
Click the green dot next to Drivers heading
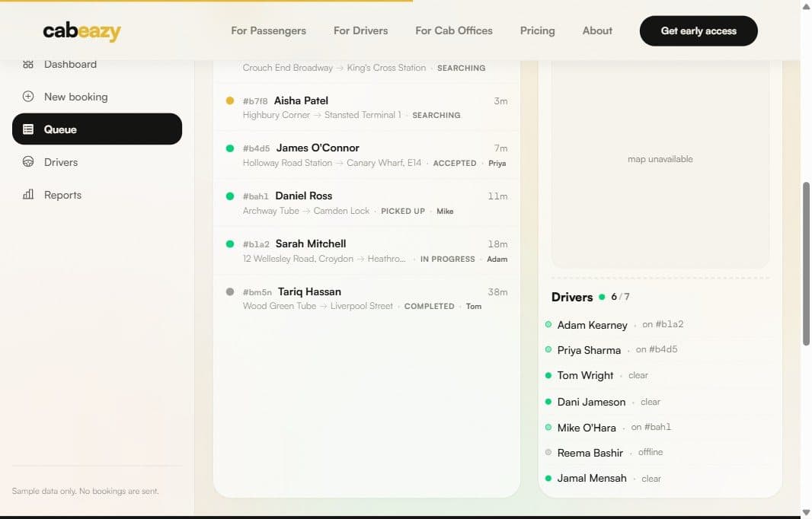602,297
